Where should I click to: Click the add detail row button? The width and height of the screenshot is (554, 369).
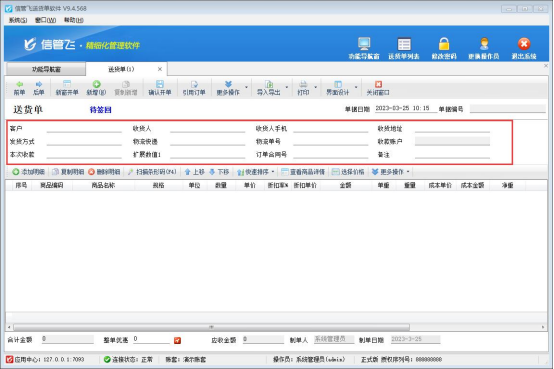(28, 172)
